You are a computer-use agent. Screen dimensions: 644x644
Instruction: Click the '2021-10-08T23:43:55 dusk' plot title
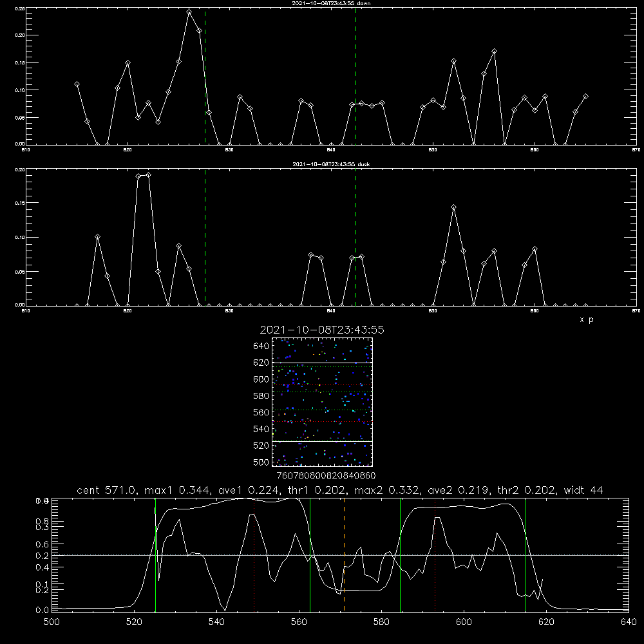coord(331,164)
